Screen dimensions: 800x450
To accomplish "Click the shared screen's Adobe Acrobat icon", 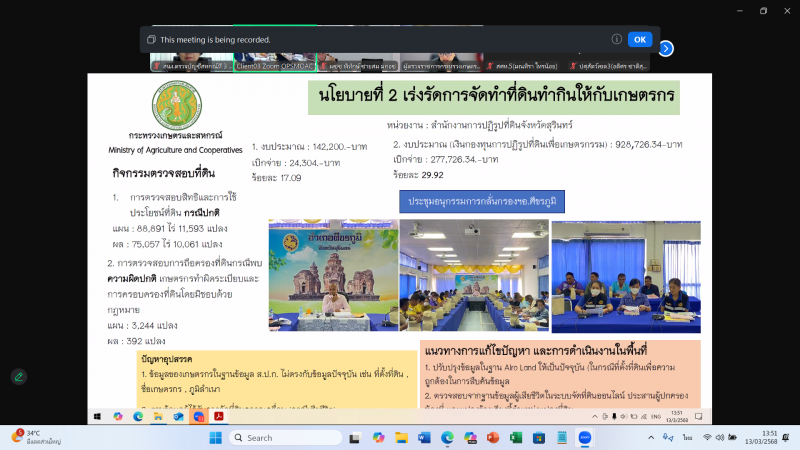I will click(x=219, y=416).
